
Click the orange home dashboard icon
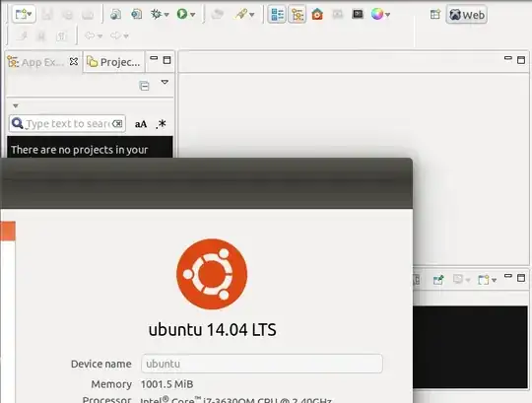click(317, 14)
